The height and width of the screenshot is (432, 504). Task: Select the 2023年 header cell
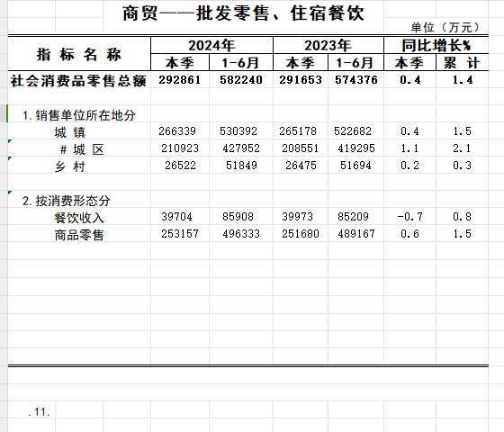click(328, 45)
